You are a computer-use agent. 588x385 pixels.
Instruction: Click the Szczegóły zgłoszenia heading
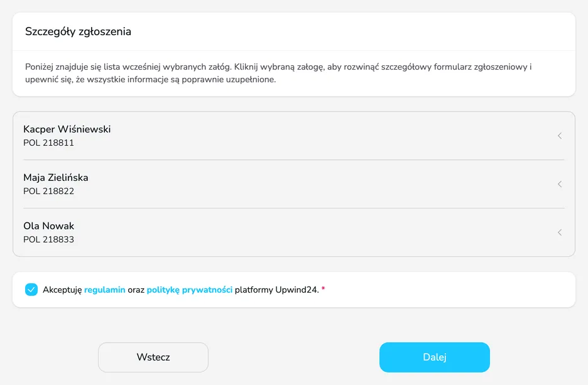(x=78, y=31)
